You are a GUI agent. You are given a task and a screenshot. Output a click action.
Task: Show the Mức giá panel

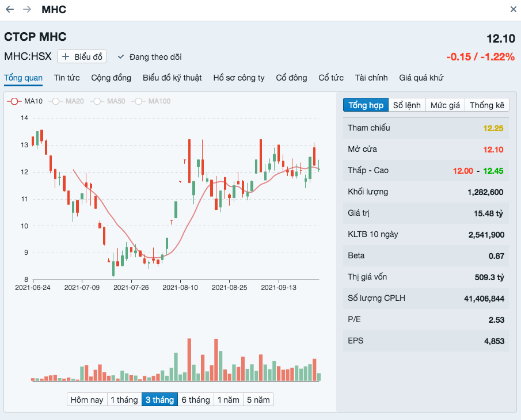coord(445,105)
